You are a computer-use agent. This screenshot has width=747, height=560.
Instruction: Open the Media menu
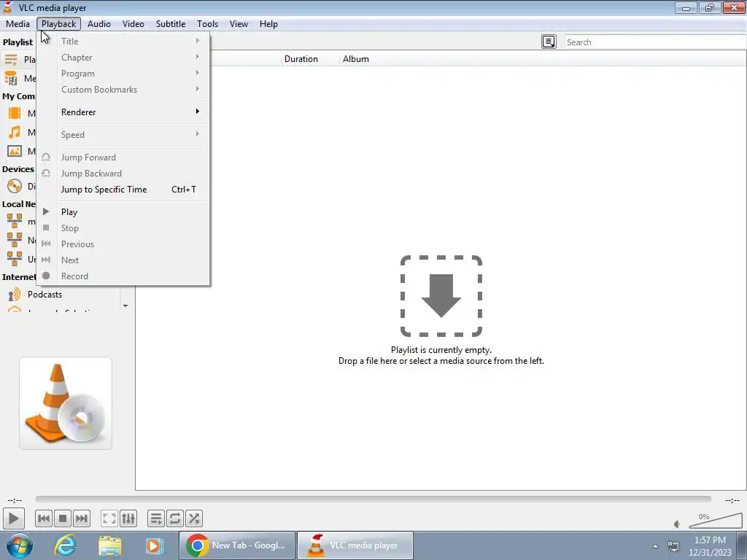coord(18,24)
